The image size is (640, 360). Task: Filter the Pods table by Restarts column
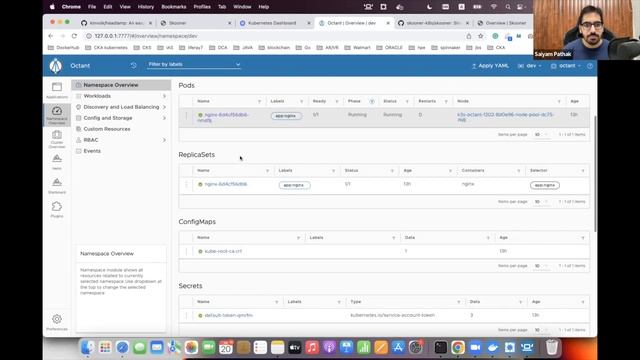[x=446, y=101]
